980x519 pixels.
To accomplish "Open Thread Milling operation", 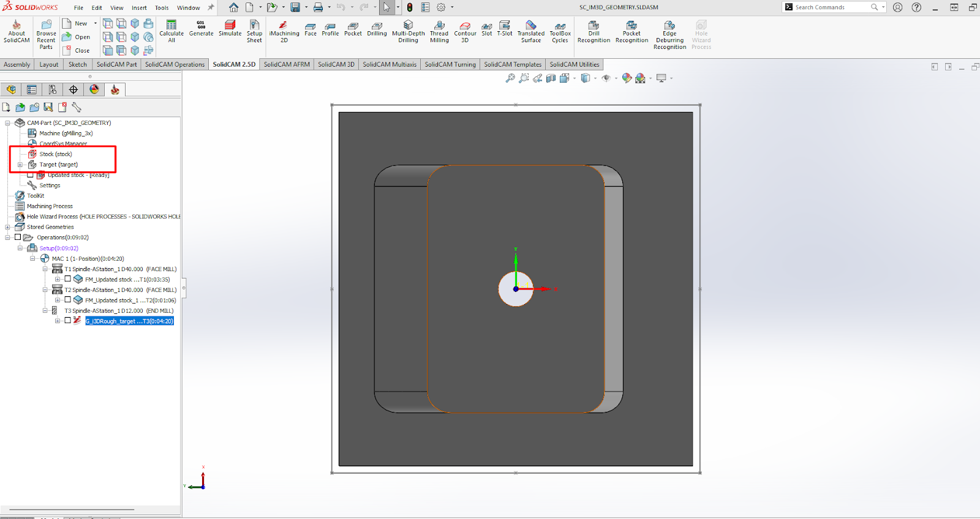I will coord(439,32).
